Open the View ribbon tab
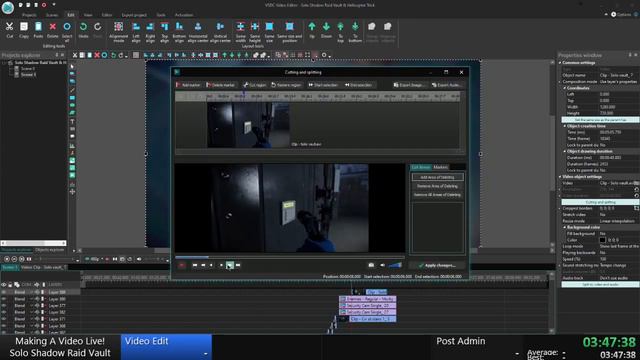Image resolution: width=640 pixels, height=360 pixels. (x=88, y=15)
